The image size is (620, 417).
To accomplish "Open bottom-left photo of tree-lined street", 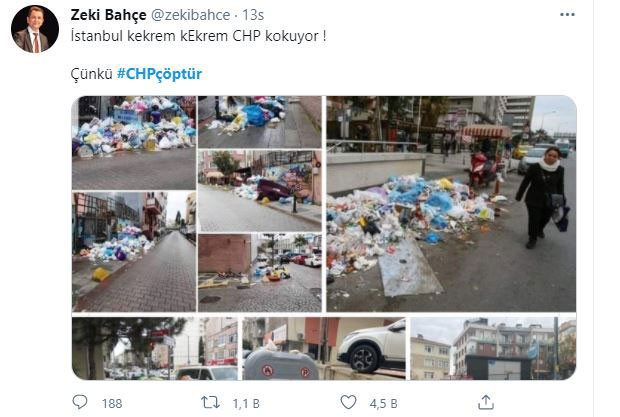I will (155, 348).
